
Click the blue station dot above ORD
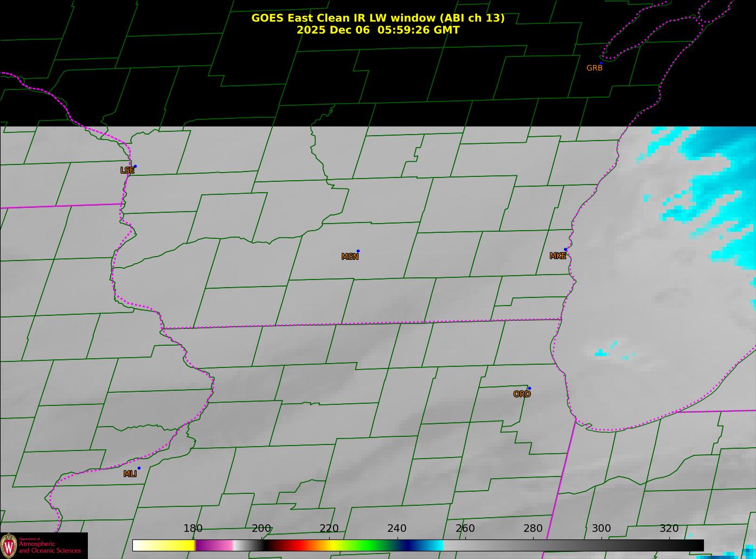(529, 389)
